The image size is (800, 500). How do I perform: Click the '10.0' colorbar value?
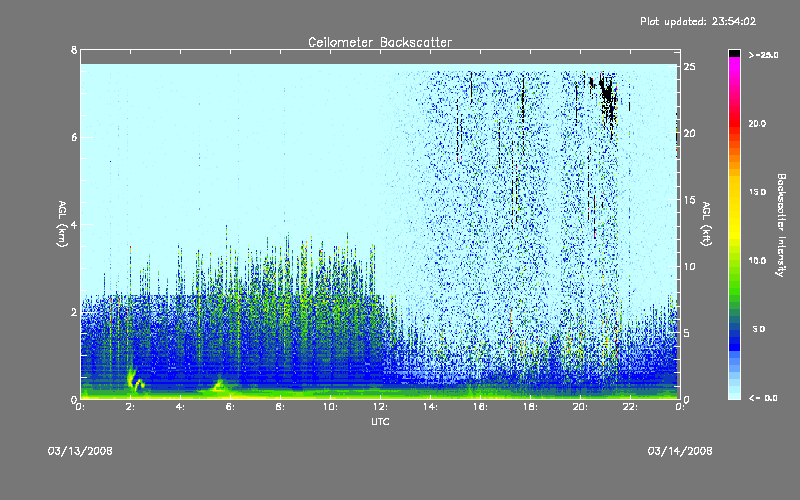click(x=757, y=260)
